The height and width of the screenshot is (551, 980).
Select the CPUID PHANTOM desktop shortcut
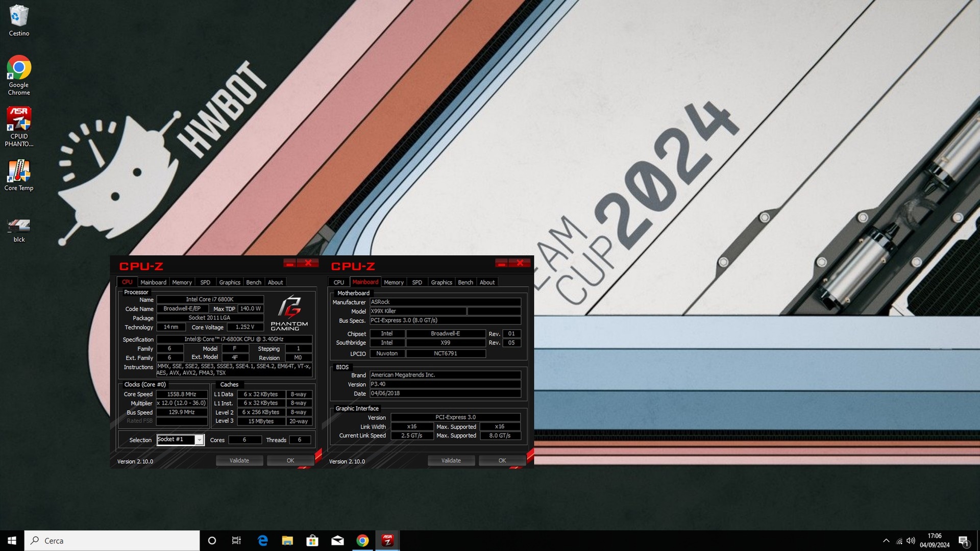[x=19, y=127]
